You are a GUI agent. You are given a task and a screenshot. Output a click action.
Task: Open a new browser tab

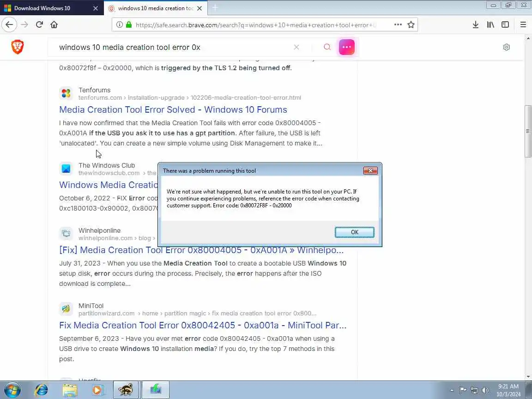(x=215, y=8)
